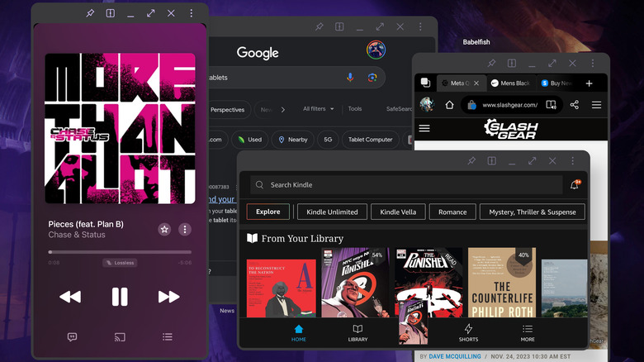Pause the track playing in the music player
The image size is (644, 362).
click(120, 296)
